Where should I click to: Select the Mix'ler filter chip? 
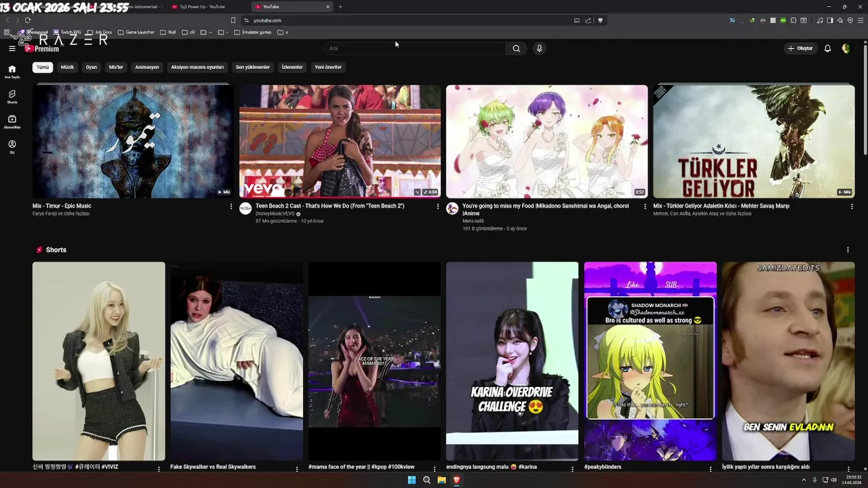click(116, 67)
